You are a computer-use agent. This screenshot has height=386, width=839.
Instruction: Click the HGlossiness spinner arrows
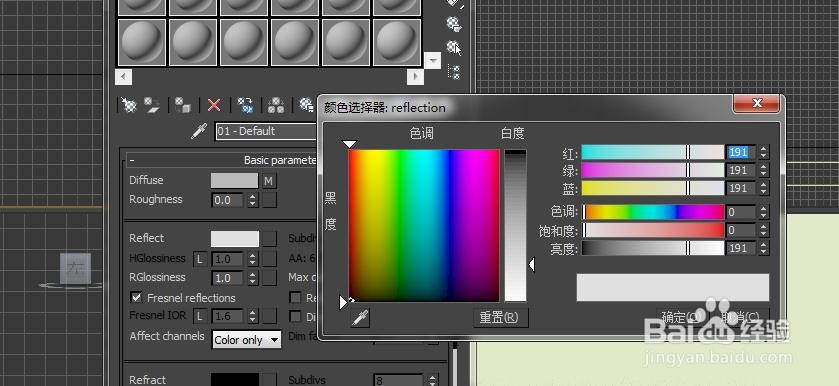pos(253,259)
